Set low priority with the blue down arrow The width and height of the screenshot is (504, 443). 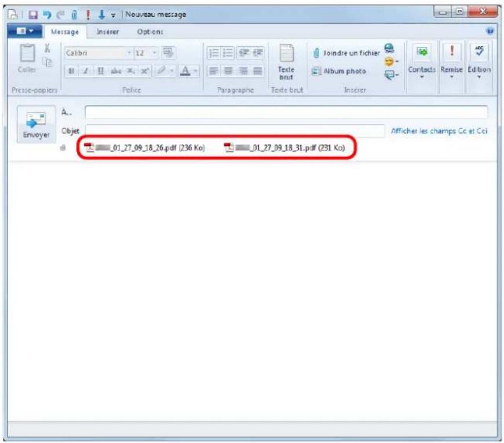(101, 14)
